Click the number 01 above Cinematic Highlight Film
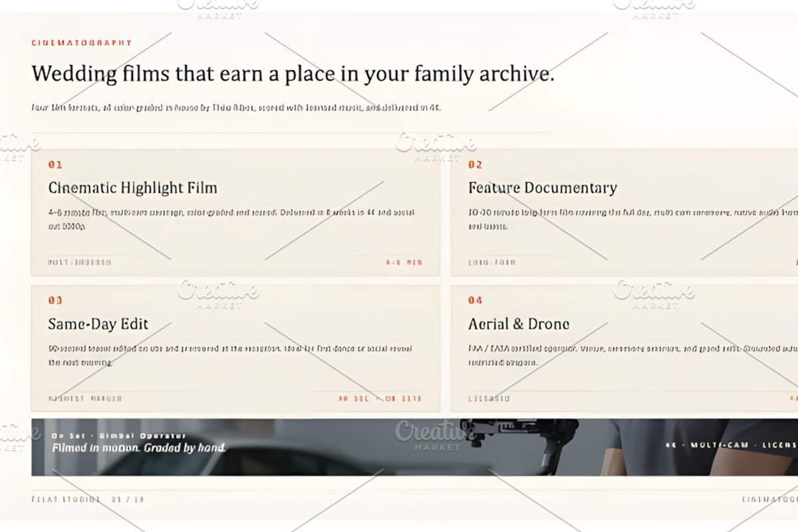This screenshot has height=532, width=798. pos(55,164)
